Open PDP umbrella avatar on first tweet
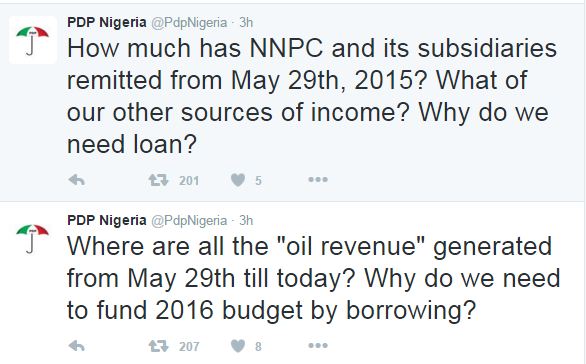 coord(33,40)
